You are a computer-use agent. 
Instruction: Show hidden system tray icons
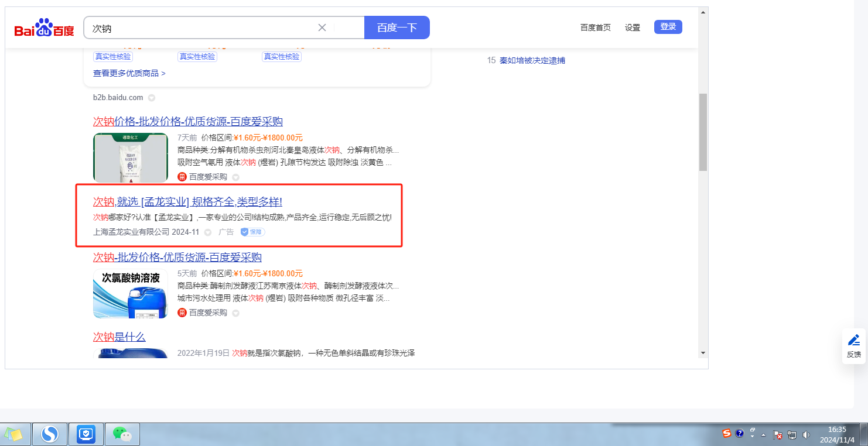764,435
